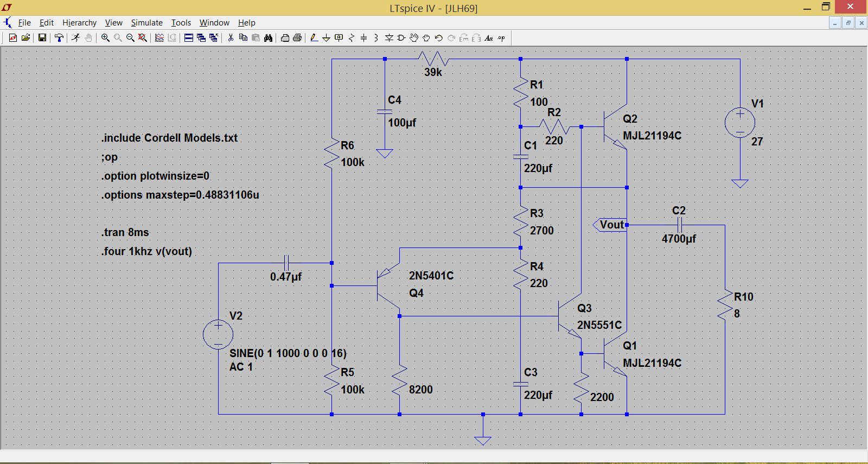This screenshot has height=464, width=868.
Task: Click the '2700' value of R3
Action: [x=542, y=231]
